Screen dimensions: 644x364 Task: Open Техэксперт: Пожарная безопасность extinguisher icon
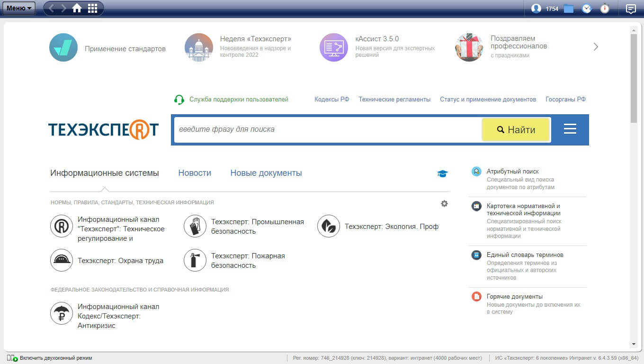195,260
